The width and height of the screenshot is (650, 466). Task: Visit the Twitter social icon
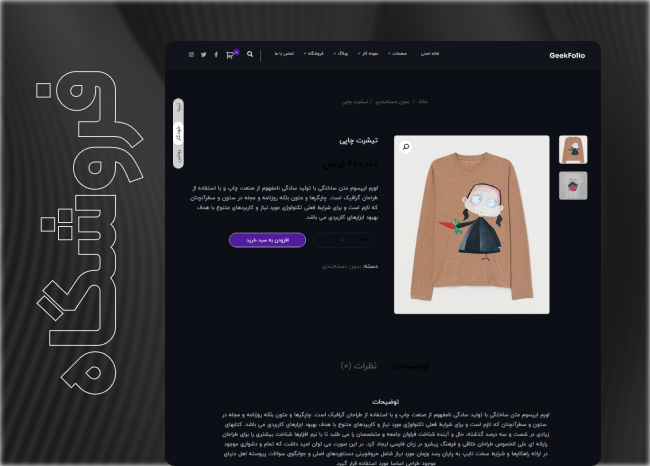point(204,55)
